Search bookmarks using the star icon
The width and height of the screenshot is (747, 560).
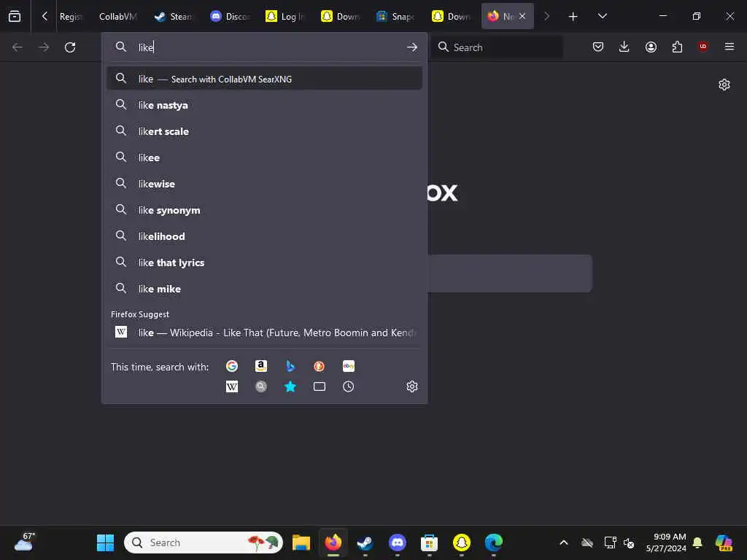tap(290, 386)
